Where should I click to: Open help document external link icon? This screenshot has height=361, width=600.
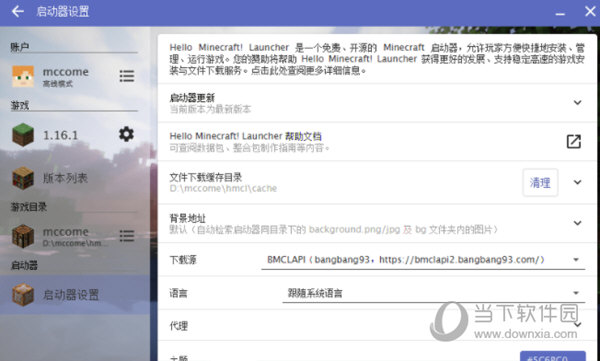(574, 141)
